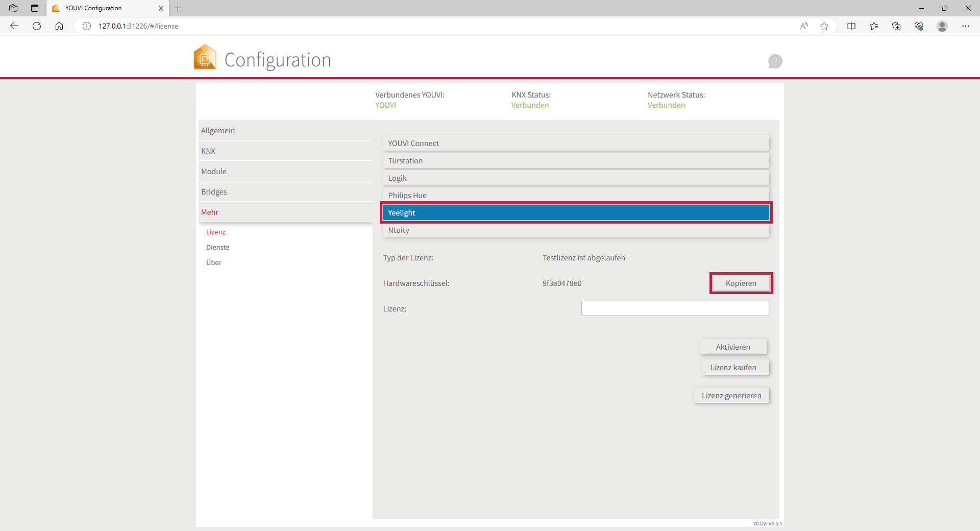Copy hardware key with Kopieren button
This screenshot has width=980, height=531.
(x=741, y=283)
